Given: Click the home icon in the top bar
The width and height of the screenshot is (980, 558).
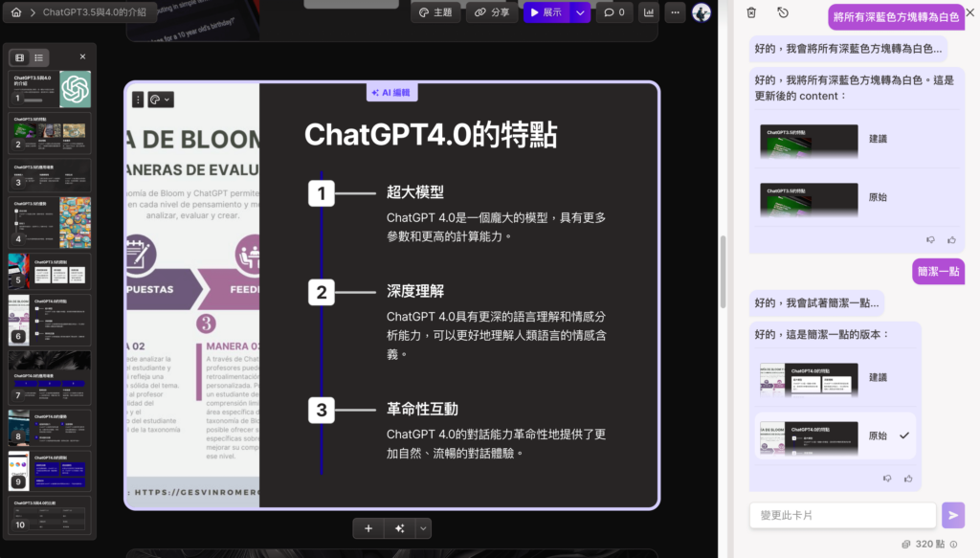Looking at the screenshot, I should click(x=14, y=12).
